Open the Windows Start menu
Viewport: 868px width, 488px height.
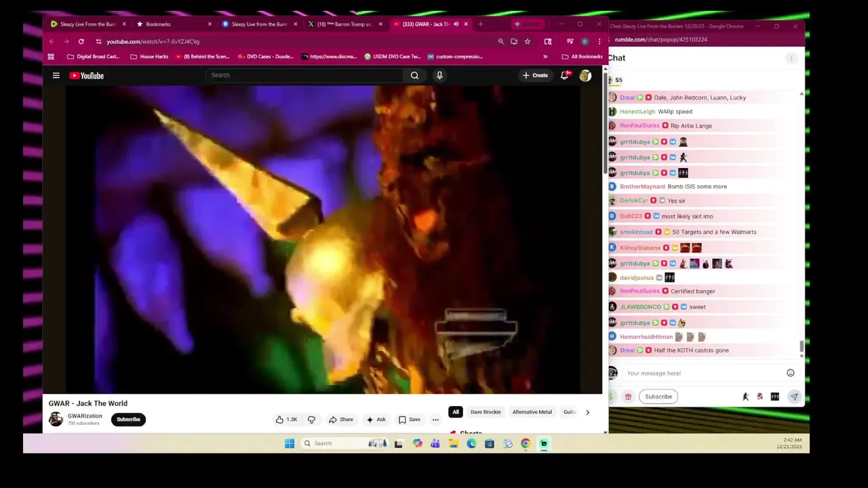tap(290, 443)
